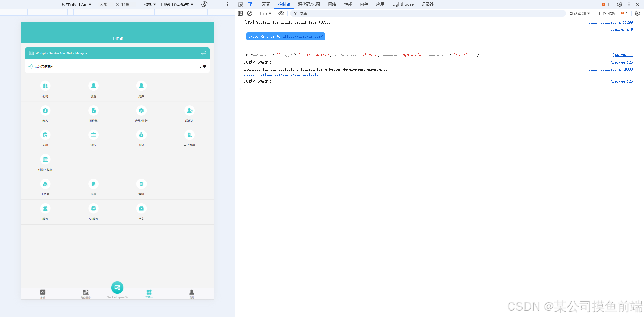Go to the 工作台 bottom tab
Viewport: 644px width, 317px height.
tap(149, 294)
